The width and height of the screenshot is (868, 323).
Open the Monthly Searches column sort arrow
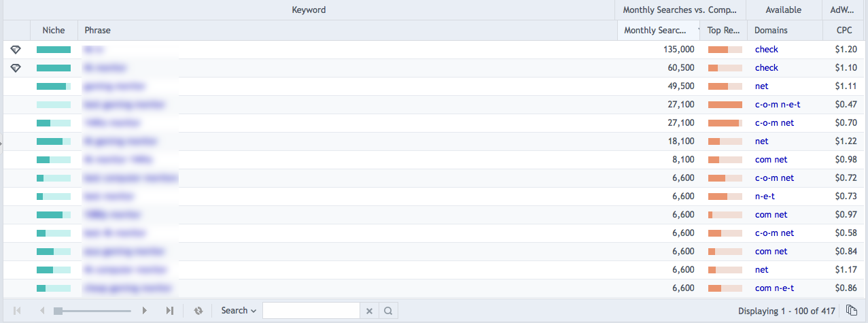pyautogui.click(x=699, y=31)
